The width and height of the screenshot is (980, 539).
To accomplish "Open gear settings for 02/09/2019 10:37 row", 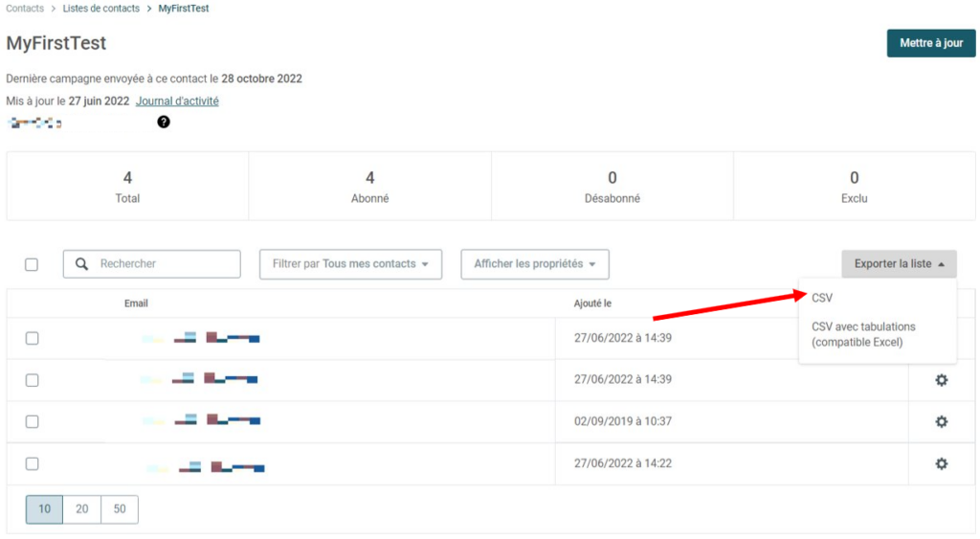I will pyautogui.click(x=942, y=421).
